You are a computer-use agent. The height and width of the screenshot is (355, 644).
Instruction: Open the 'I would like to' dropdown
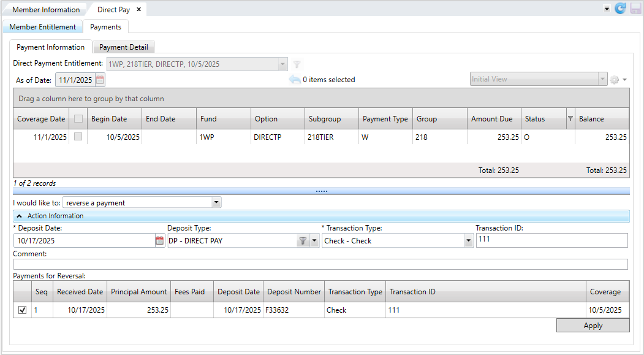(x=215, y=203)
